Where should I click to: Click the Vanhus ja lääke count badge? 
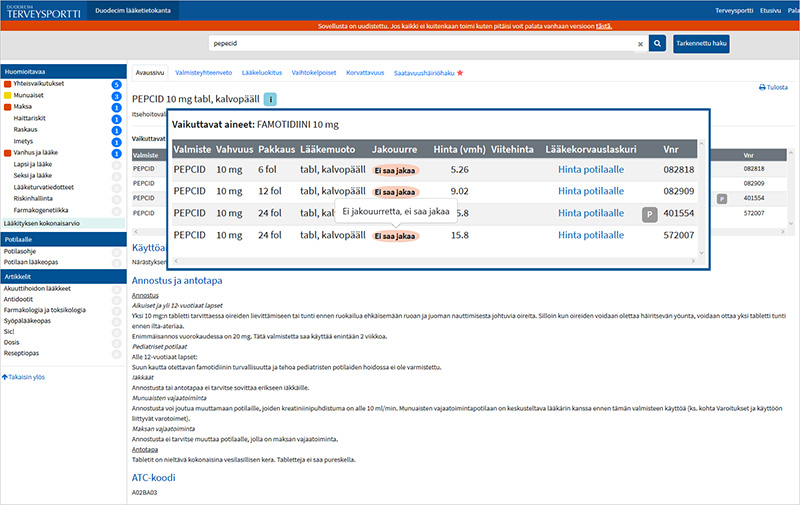tap(116, 154)
